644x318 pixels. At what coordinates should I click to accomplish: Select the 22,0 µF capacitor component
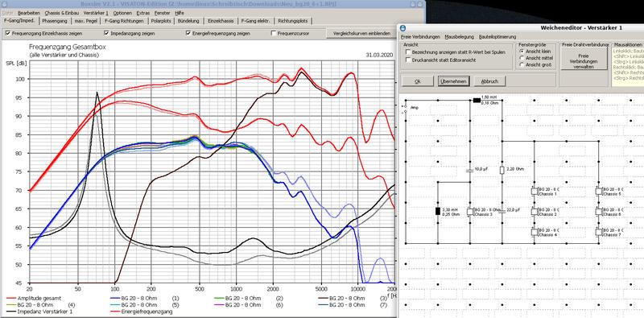pyautogui.click(x=502, y=212)
